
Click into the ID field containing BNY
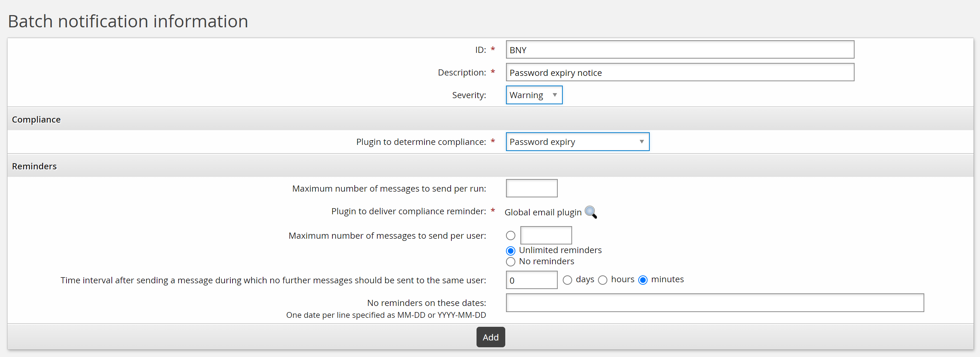680,50
